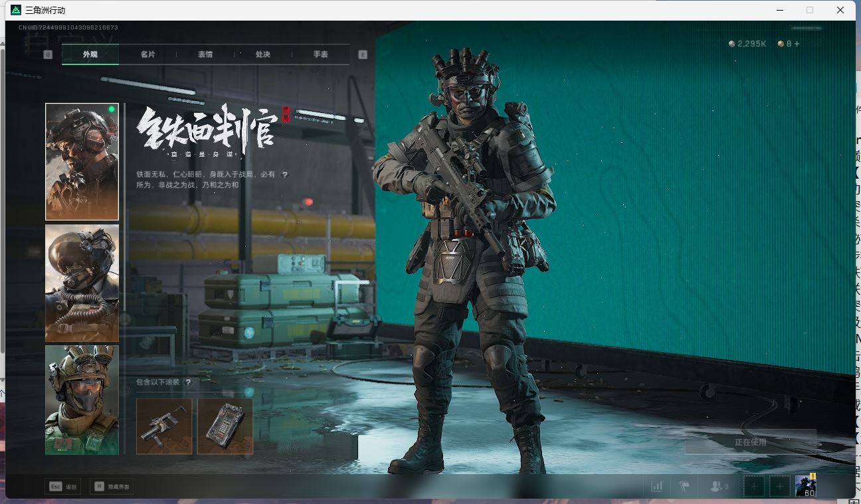Screen dimensions: 861x504
Task: Switch to the 表情 tab
Action: (x=205, y=54)
